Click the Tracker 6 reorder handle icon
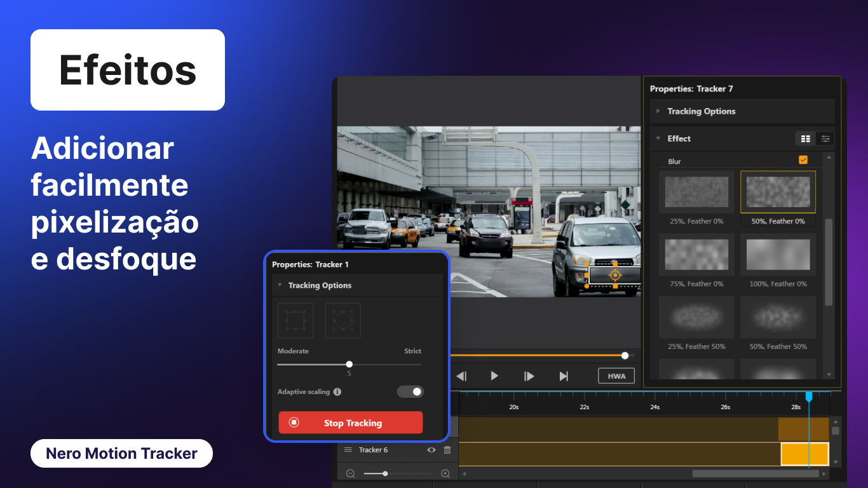868x488 pixels. pyautogui.click(x=348, y=450)
